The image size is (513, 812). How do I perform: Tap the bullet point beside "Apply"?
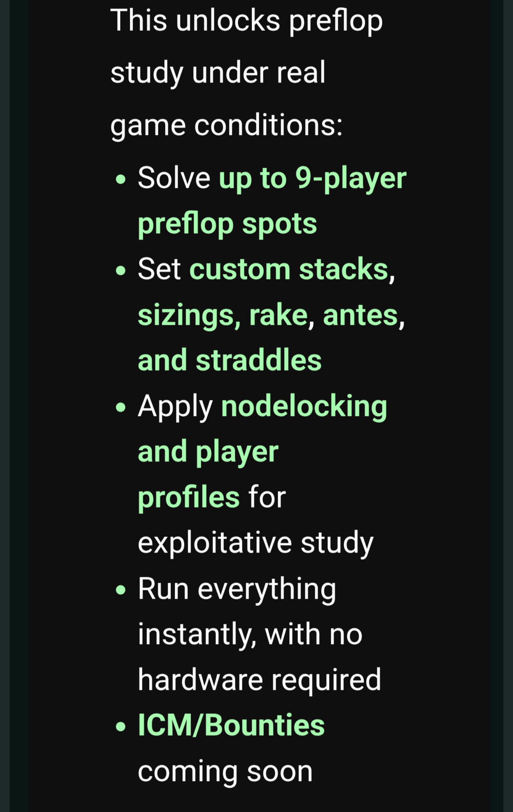point(121,408)
